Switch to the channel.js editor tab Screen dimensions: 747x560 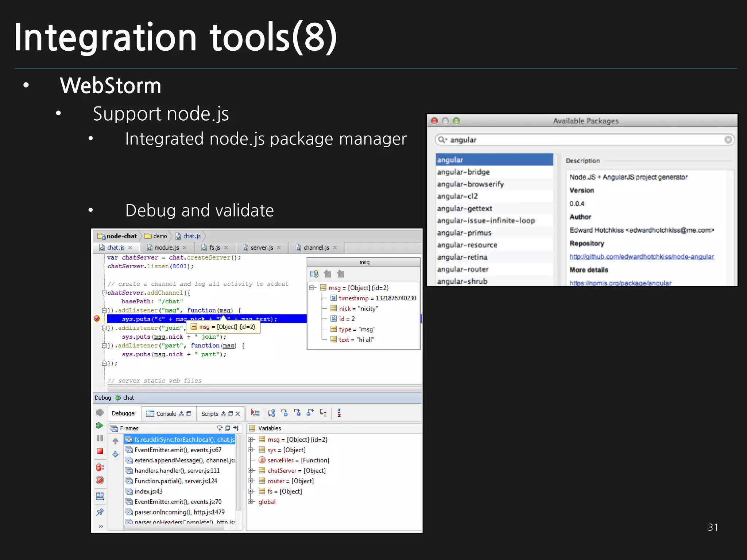[316, 248]
